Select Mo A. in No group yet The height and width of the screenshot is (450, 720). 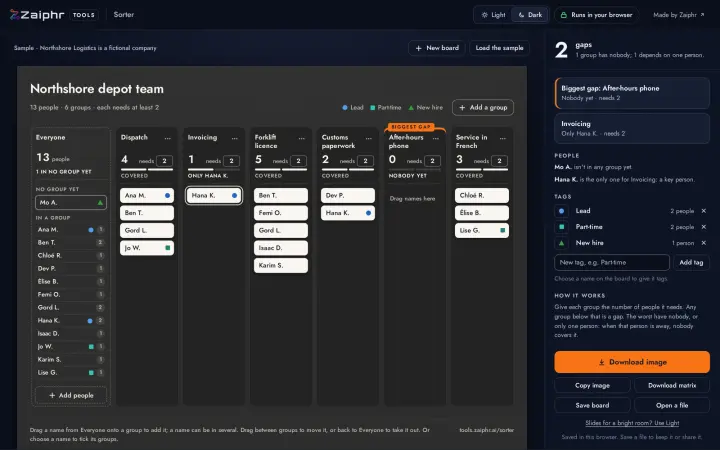[x=71, y=202]
